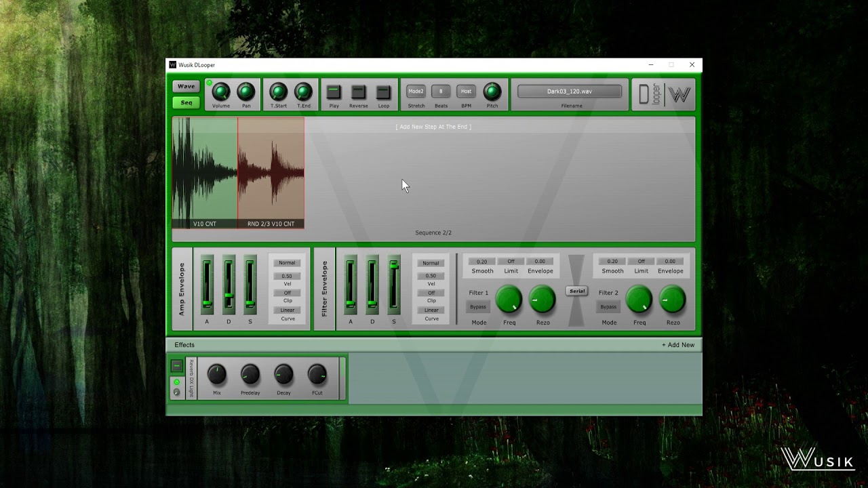Click the Reverb Decay knob
Screen dimensions: 868x488
pyautogui.click(x=283, y=374)
